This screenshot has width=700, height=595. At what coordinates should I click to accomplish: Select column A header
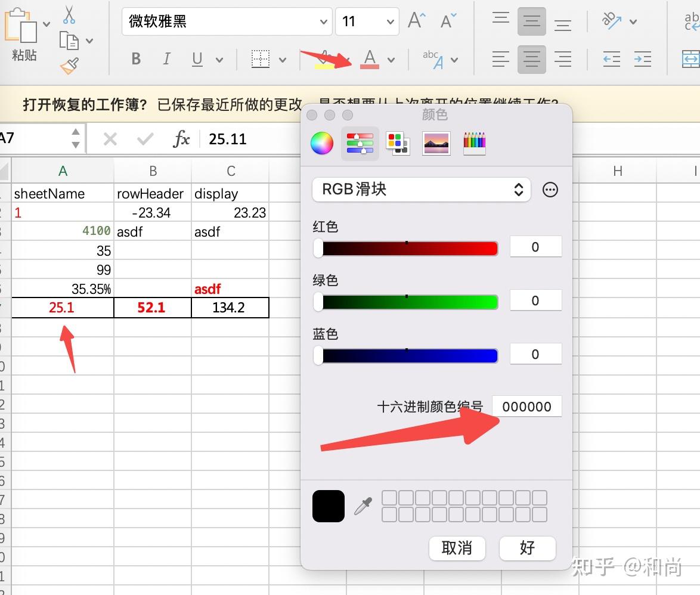point(63,171)
